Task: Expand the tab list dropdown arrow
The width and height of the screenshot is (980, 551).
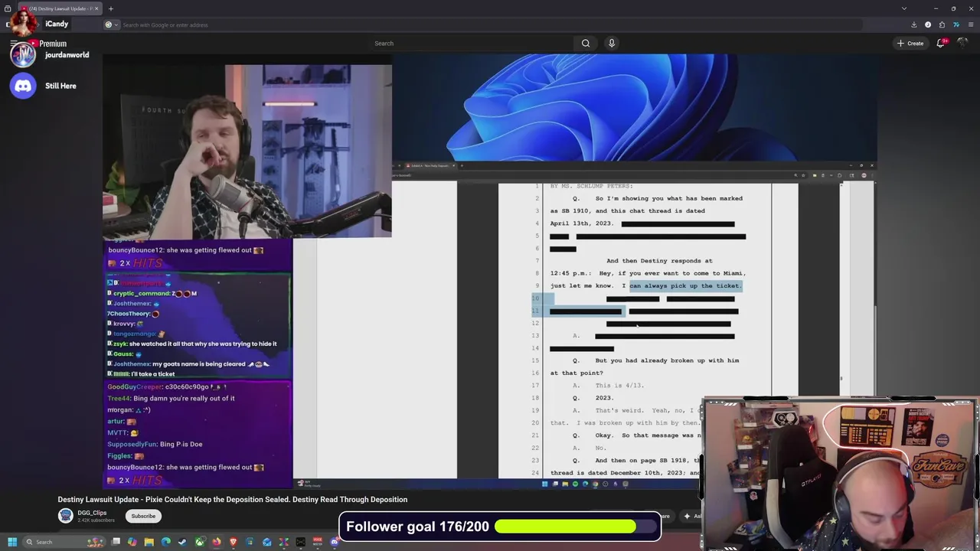Action: tap(904, 8)
